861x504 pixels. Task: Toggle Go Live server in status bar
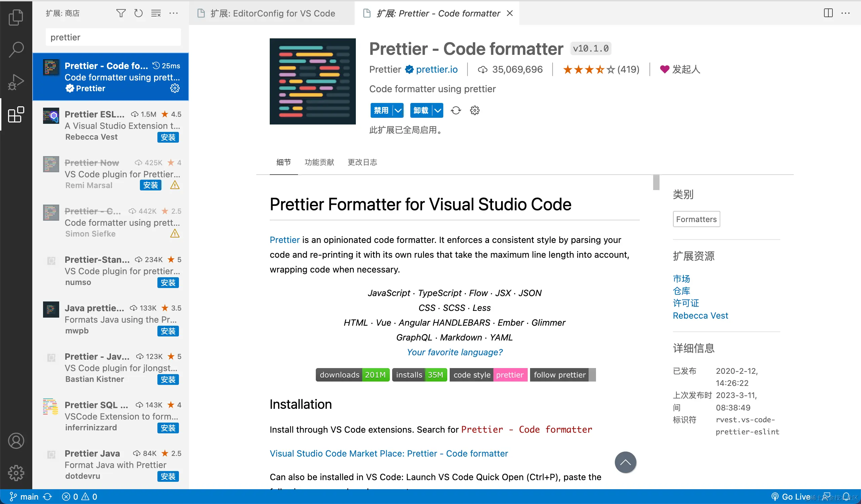[x=791, y=497]
